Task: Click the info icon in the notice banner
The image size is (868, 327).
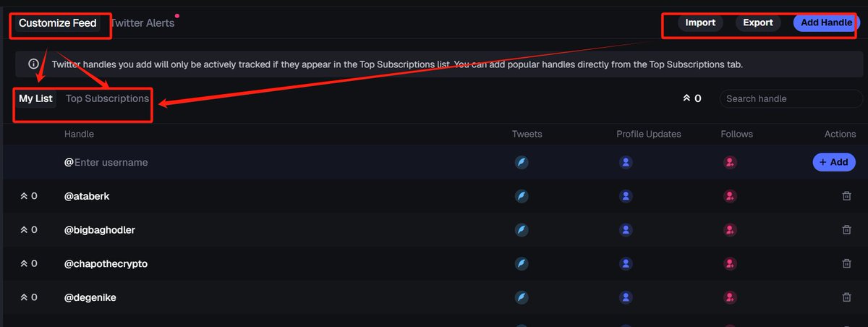Action: pos(33,64)
